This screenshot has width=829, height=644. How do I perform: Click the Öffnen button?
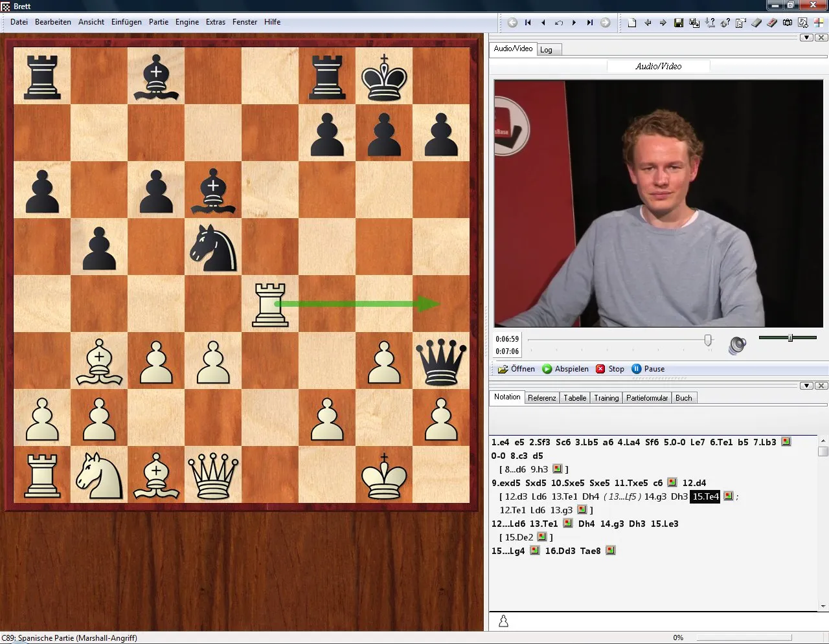(516, 369)
